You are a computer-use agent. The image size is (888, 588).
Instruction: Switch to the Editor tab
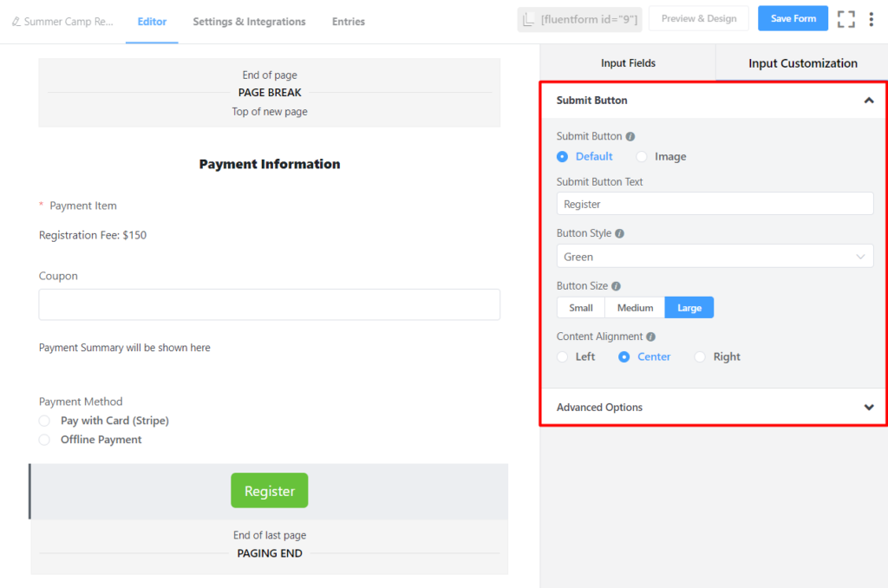click(x=152, y=22)
